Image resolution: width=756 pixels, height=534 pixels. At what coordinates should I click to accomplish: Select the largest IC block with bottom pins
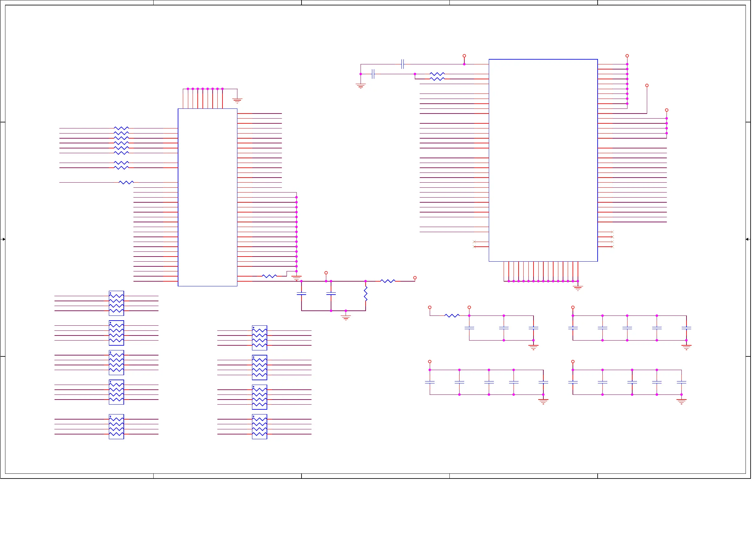pos(543,160)
